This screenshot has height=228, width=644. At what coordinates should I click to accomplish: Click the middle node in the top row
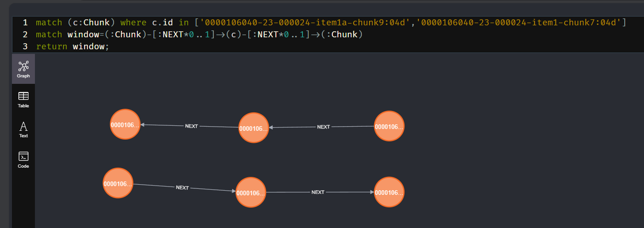point(253,128)
